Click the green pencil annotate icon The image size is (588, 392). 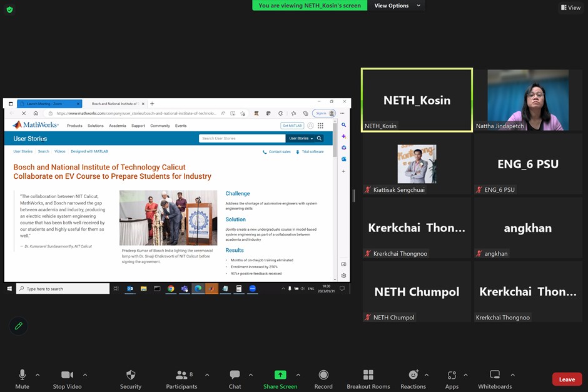(x=18, y=326)
